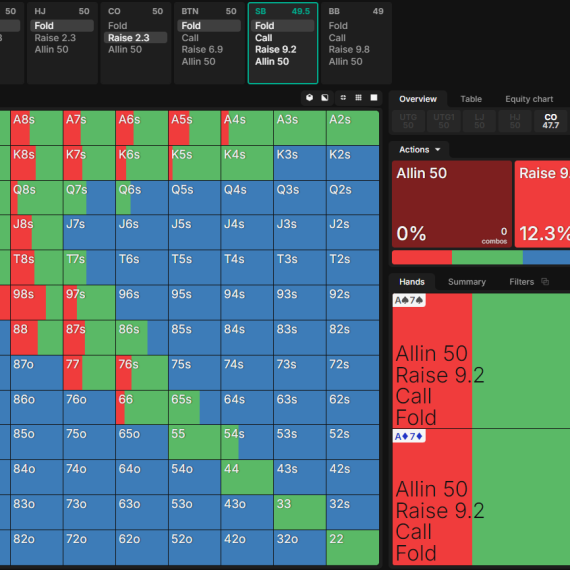
Task: Choose Fold under the SB column
Action: pos(282,26)
